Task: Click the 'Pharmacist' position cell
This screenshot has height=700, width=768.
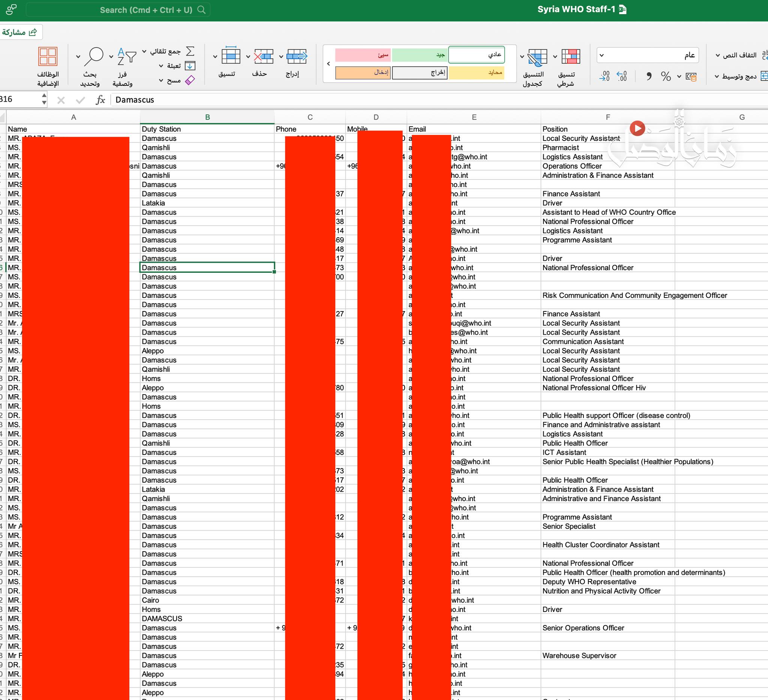Action: click(607, 148)
